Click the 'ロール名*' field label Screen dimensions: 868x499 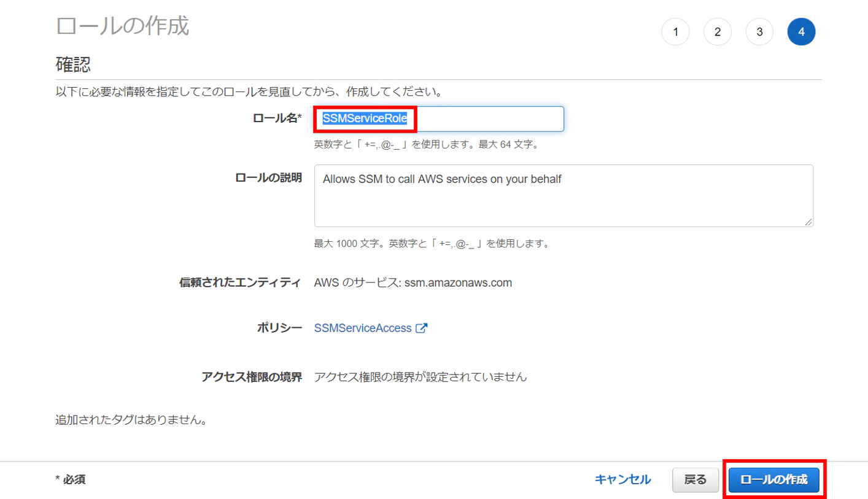[277, 118]
